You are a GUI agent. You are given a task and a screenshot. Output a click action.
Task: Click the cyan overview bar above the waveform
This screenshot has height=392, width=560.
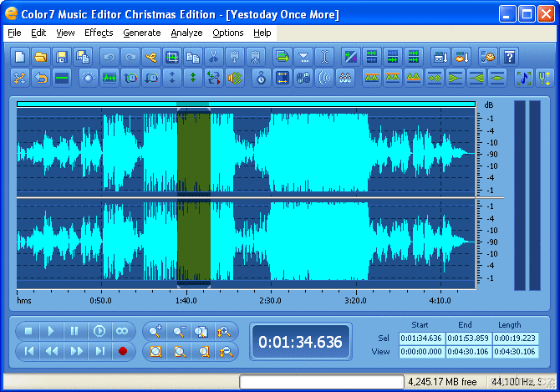tap(246, 104)
